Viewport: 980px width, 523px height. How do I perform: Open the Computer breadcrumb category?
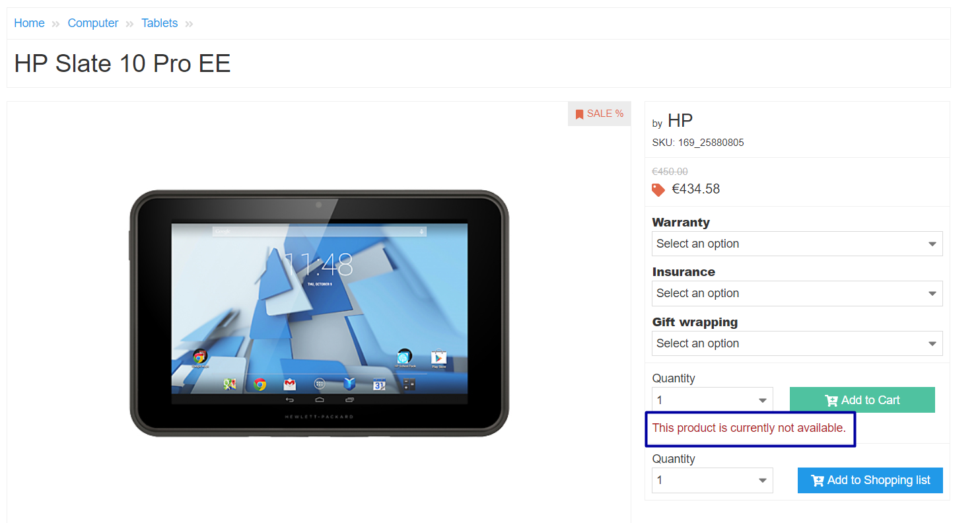(93, 23)
